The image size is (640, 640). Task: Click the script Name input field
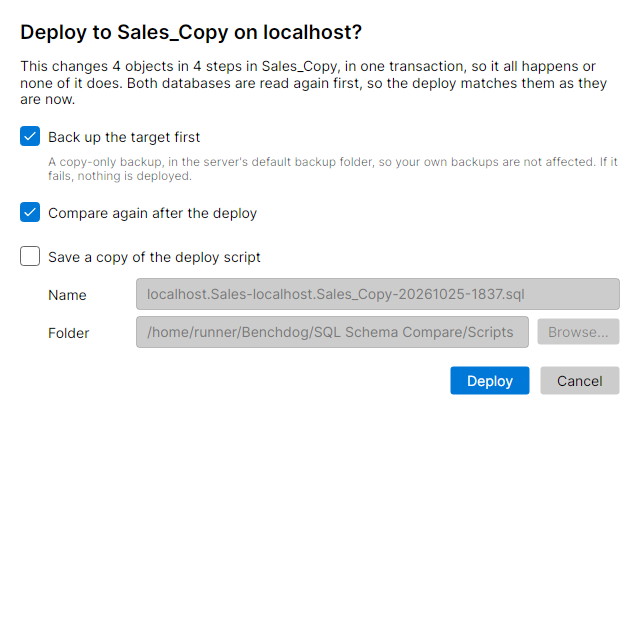coord(378,294)
